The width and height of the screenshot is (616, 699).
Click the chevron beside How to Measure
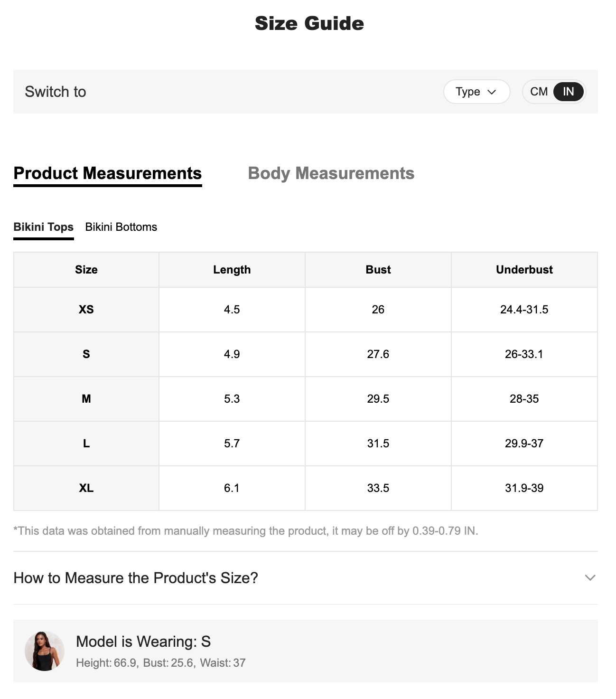point(590,578)
